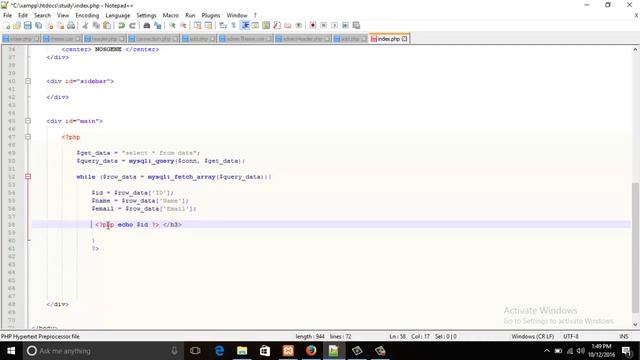Toggle the file monitoring eye icon
640x360 pixels.
pos(299,25)
